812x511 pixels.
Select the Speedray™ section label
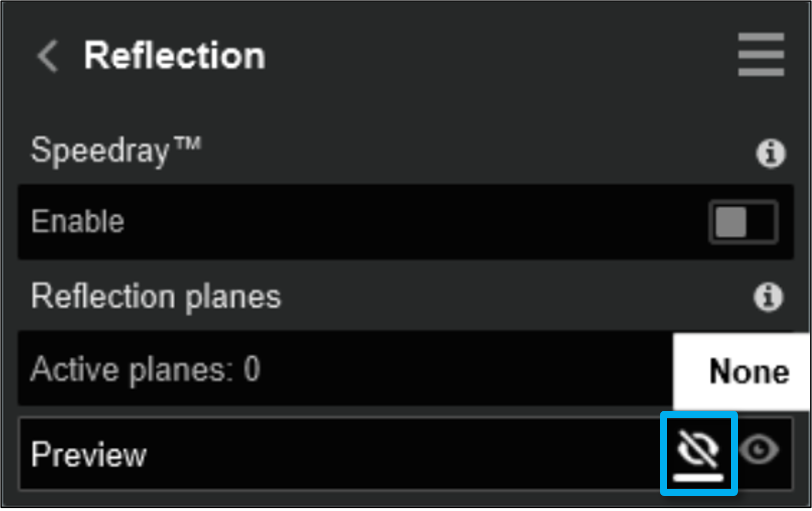click(x=116, y=150)
